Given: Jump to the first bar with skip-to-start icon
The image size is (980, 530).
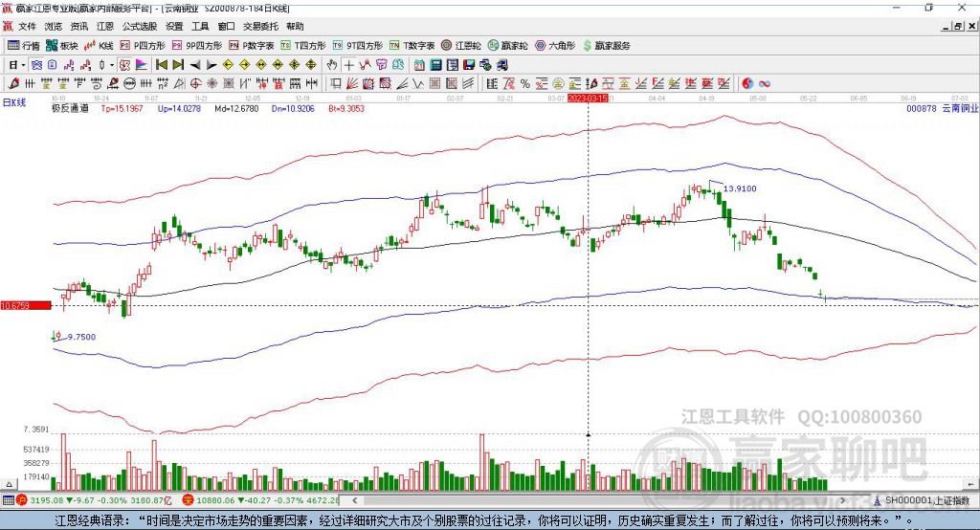Looking at the screenshot, I should (x=161, y=64).
